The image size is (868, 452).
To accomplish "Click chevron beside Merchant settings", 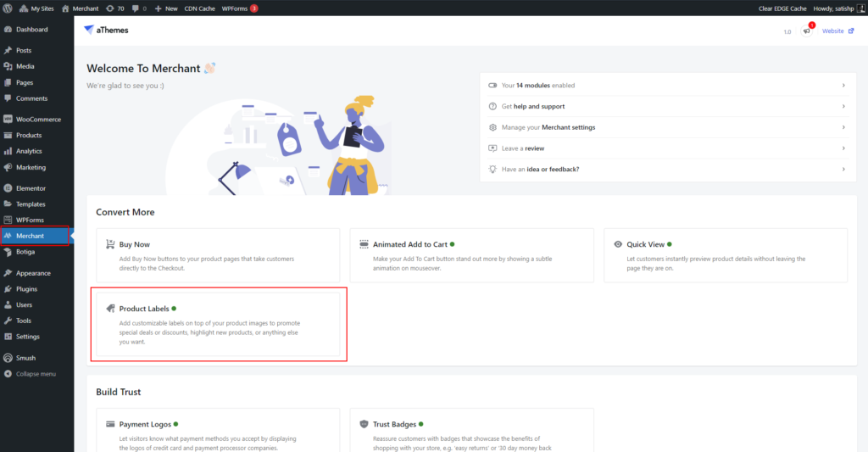I will pyautogui.click(x=843, y=127).
